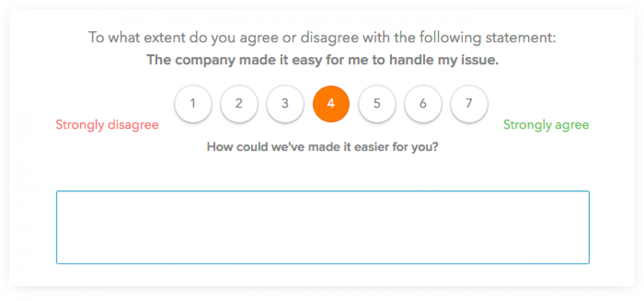Select rating 1 on the scale

[x=193, y=104]
